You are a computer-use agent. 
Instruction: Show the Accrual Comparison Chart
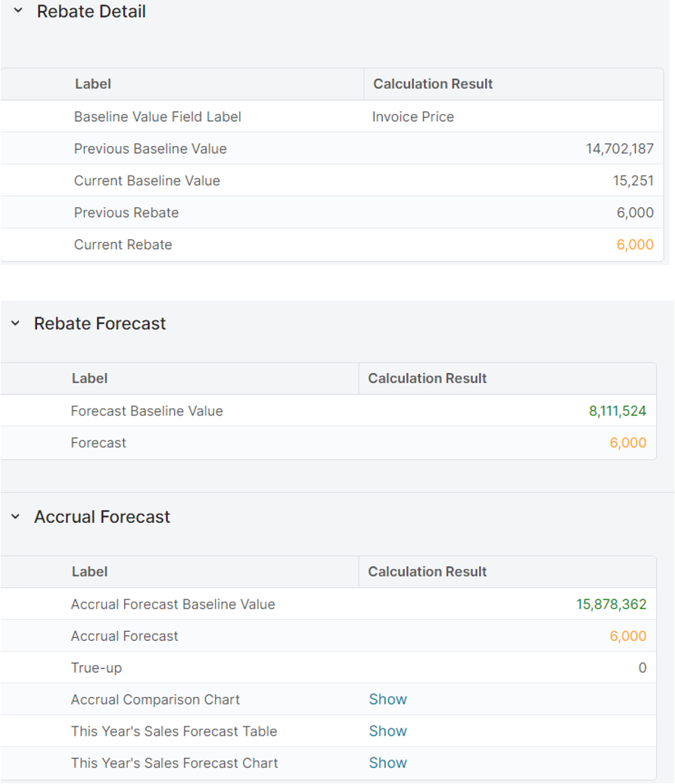click(387, 699)
